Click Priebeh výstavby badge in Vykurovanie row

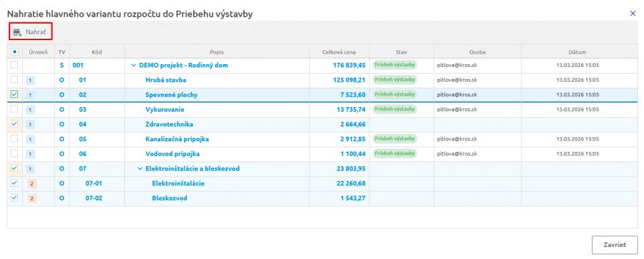pos(395,109)
